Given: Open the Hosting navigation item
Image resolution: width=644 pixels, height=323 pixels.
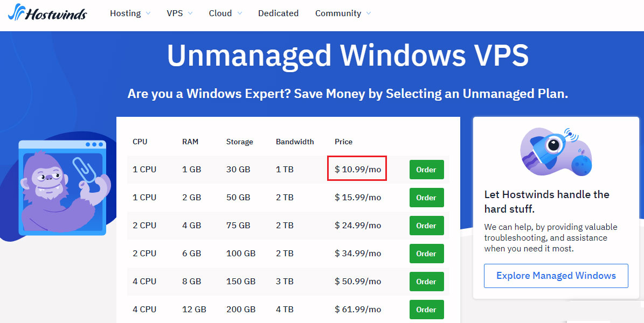Looking at the screenshot, I should [125, 13].
